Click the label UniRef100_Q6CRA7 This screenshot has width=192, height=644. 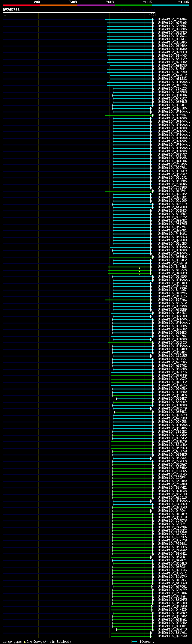(x=172, y=465)
